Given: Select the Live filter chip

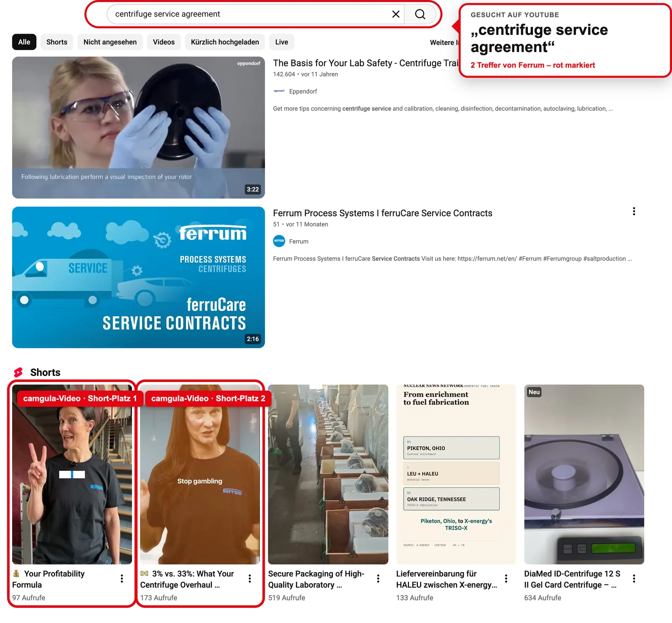Looking at the screenshot, I should coord(282,42).
